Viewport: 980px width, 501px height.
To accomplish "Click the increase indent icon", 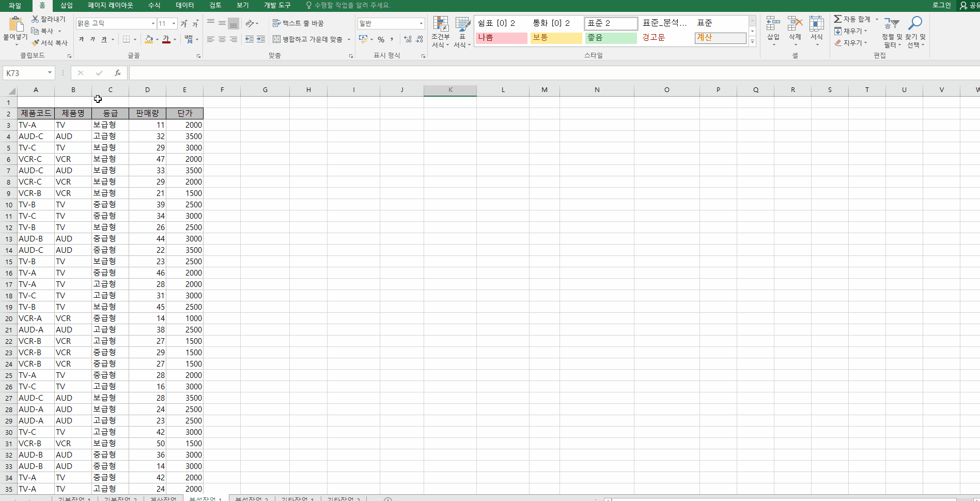I will click(x=261, y=39).
